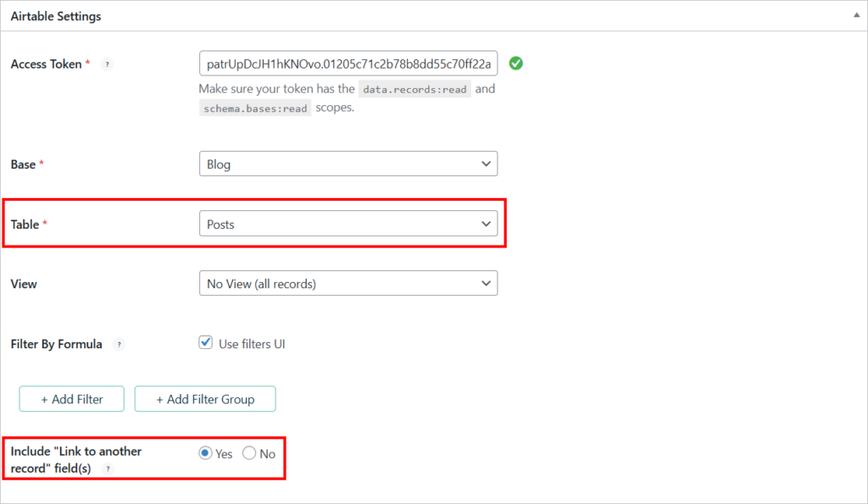Click the data.records:read scope text

[415, 89]
